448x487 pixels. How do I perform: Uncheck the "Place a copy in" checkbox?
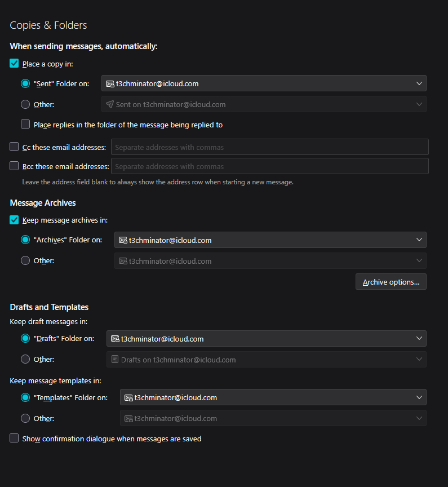pos(15,64)
